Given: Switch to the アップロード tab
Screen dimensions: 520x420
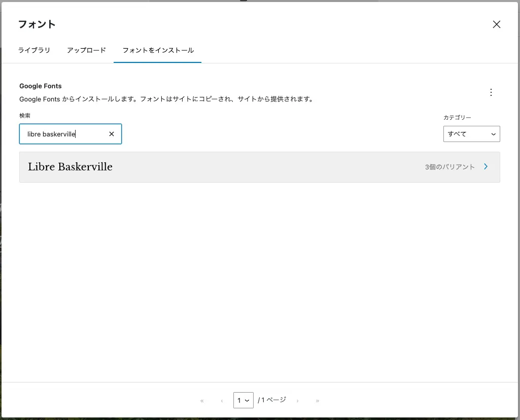Looking at the screenshot, I should coord(86,50).
